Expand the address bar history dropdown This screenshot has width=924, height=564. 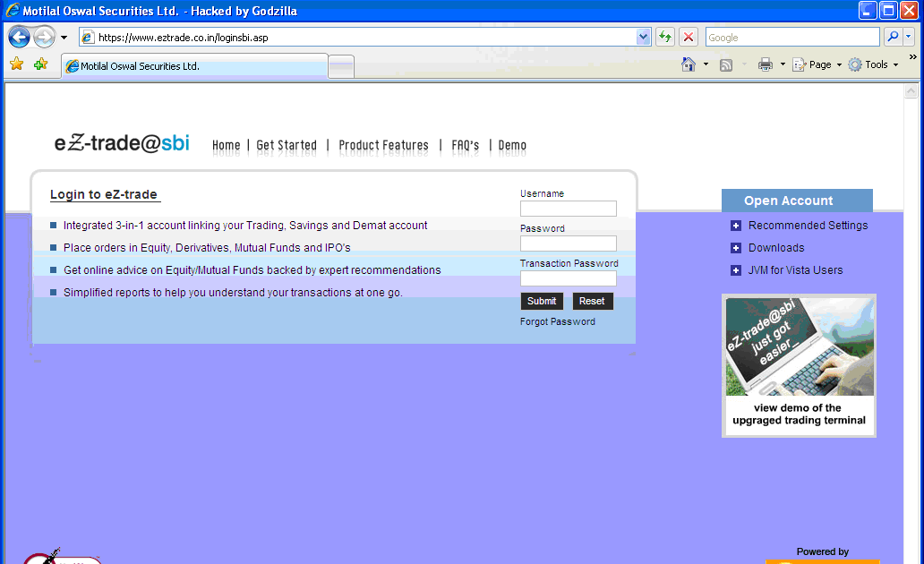[643, 37]
